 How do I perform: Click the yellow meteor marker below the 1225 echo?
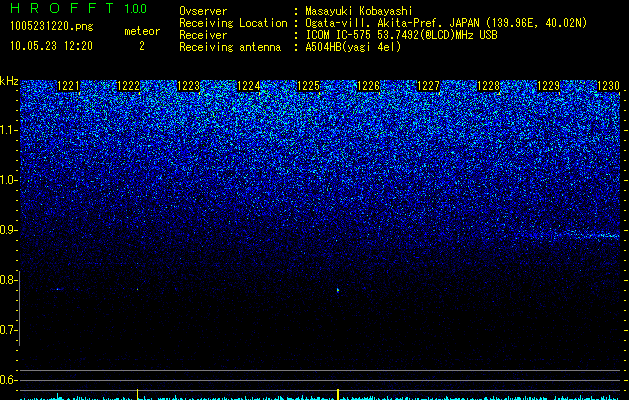[338, 394]
